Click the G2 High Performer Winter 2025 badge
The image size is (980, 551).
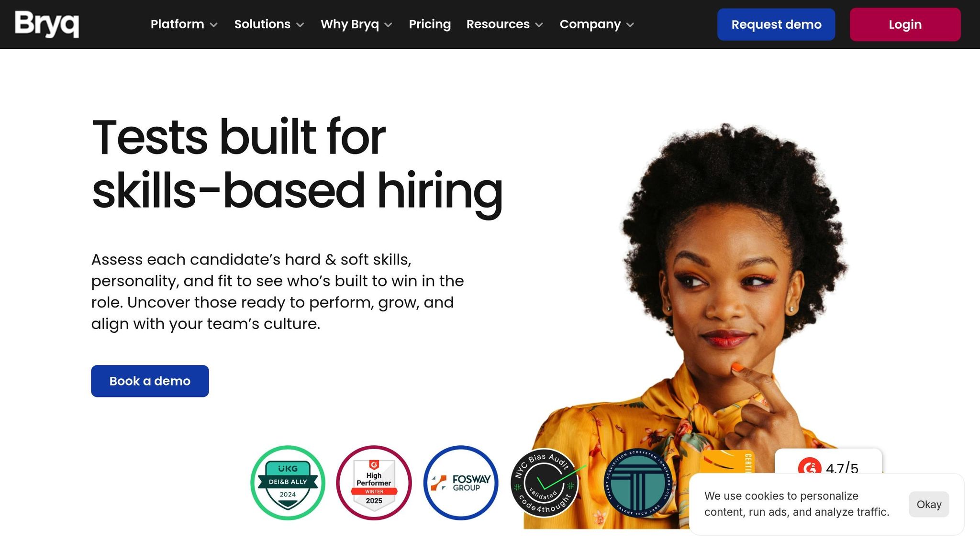point(374,483)
